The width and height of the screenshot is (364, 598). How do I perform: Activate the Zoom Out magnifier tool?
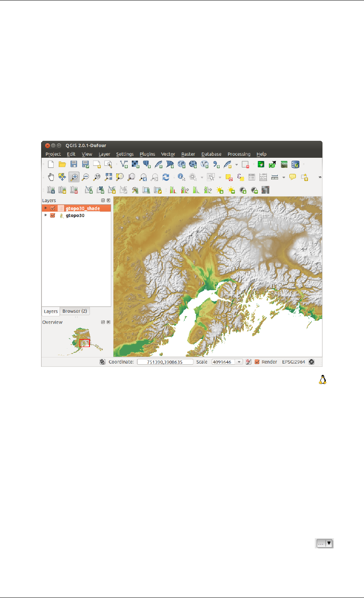(85, 177)
